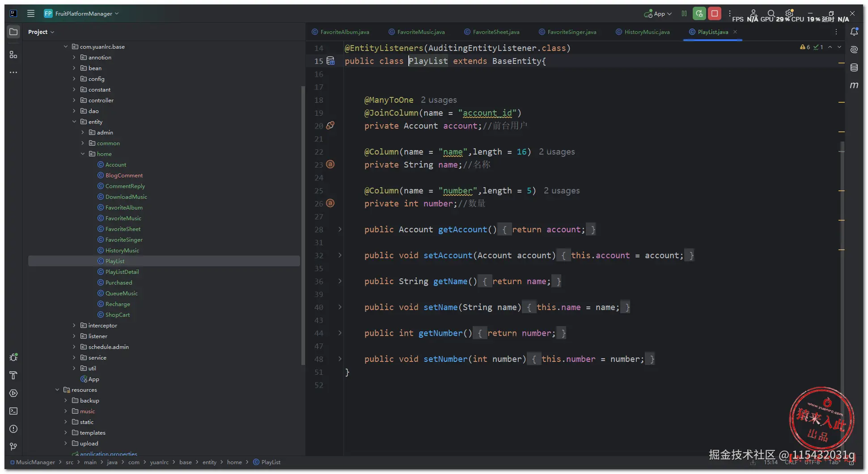
Task: Switch to the FavoriteSinger.java tab
Action: point(567,32)
